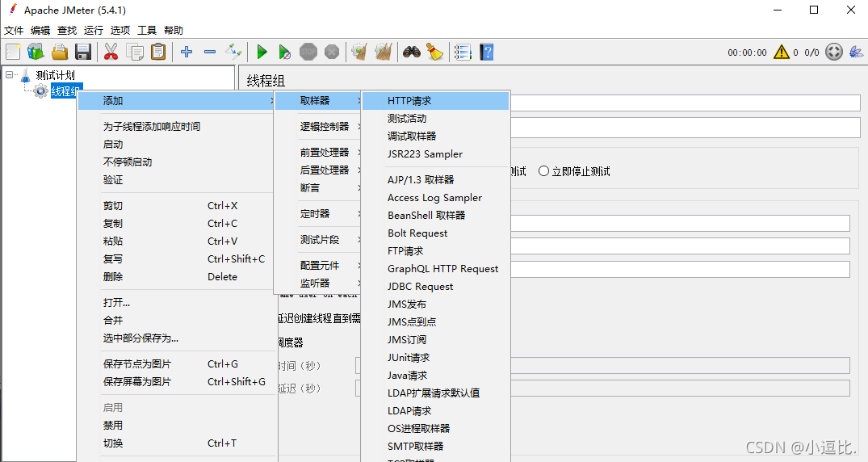This screenshot has width=868, height=462.
Task: Click the thread group gear icon
Action: click(41, 90)
